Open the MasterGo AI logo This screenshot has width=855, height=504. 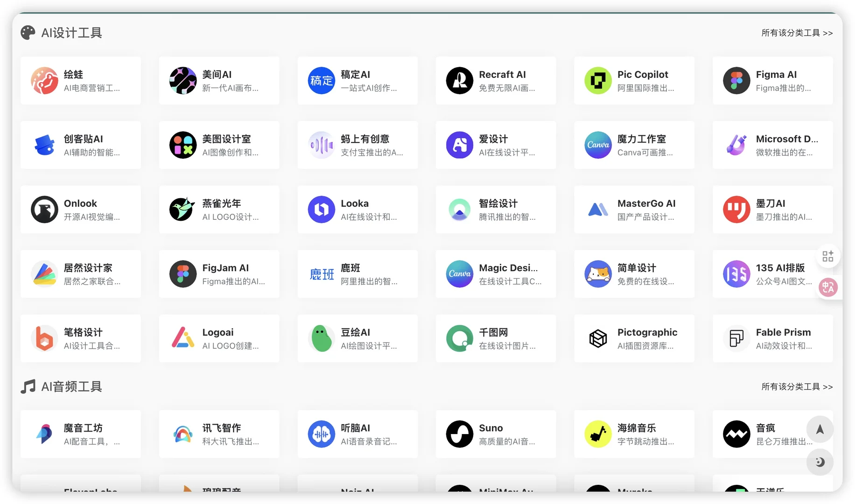pos(598,210)
